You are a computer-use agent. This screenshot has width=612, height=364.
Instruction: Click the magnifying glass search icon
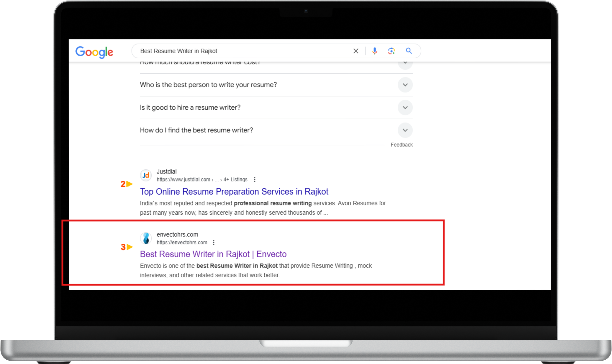(x=409, y=51)
